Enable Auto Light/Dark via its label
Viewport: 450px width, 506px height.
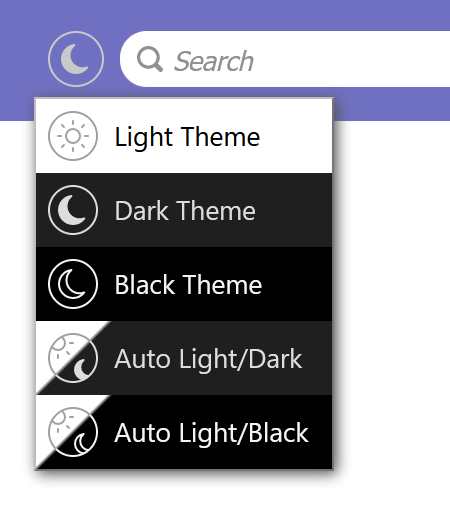click(208, 359)
